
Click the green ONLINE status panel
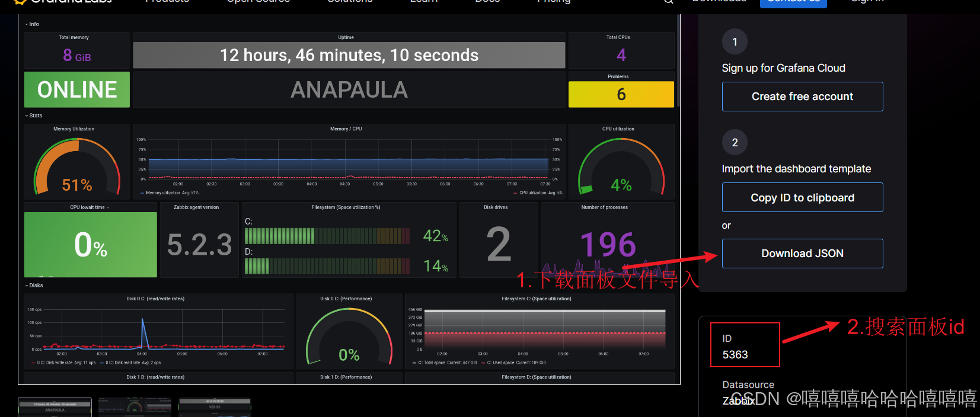point(77,89)
